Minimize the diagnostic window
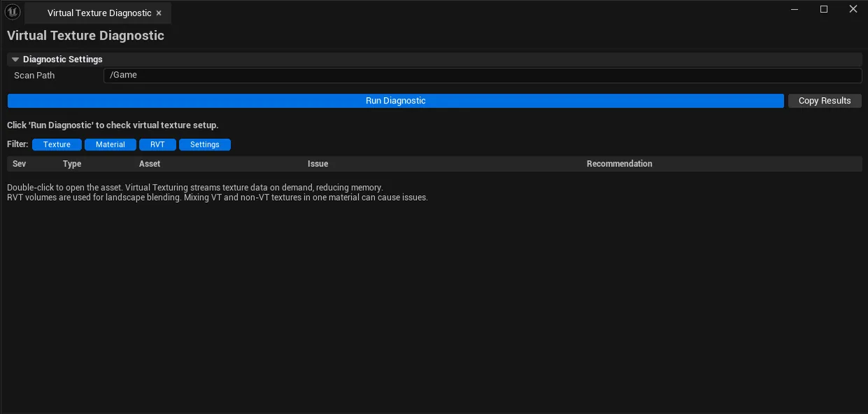Image resolution: width=868 pixels, height=414 pixels. [x=795, y=9]
